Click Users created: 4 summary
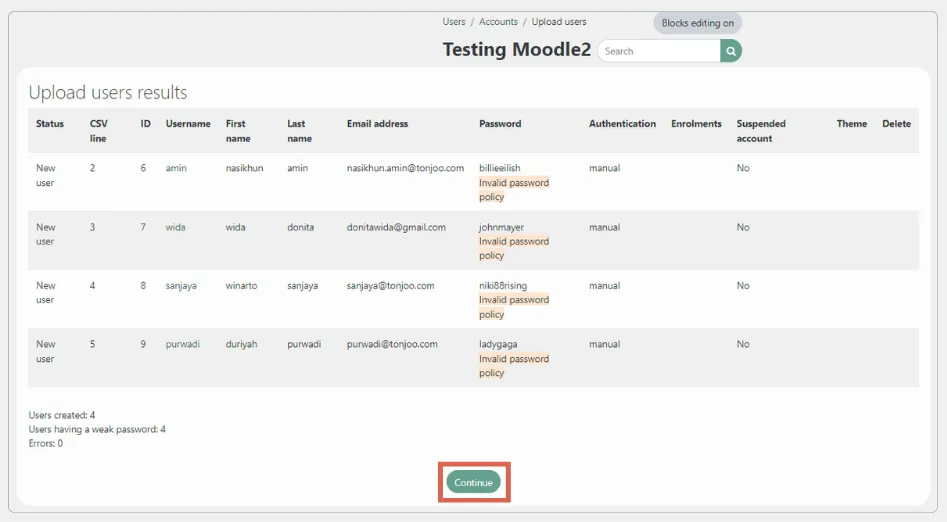Image resolution: width=947 pixels, height=522 pixels. click(62, 415)
